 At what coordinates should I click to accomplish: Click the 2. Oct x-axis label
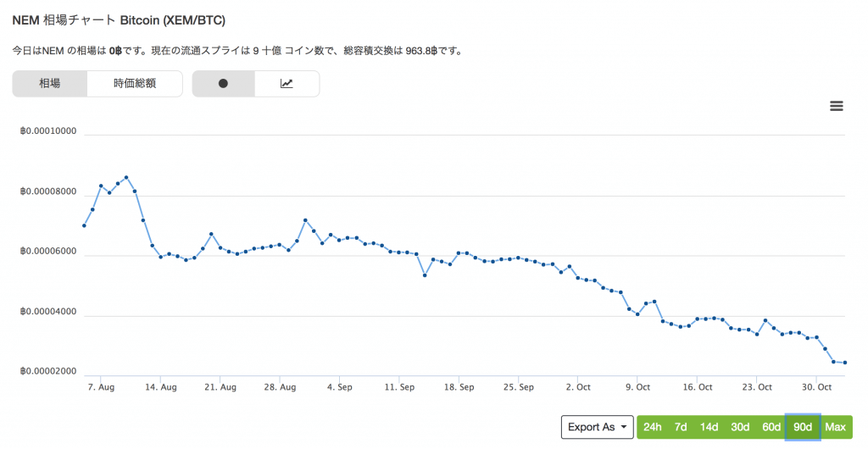577,387
